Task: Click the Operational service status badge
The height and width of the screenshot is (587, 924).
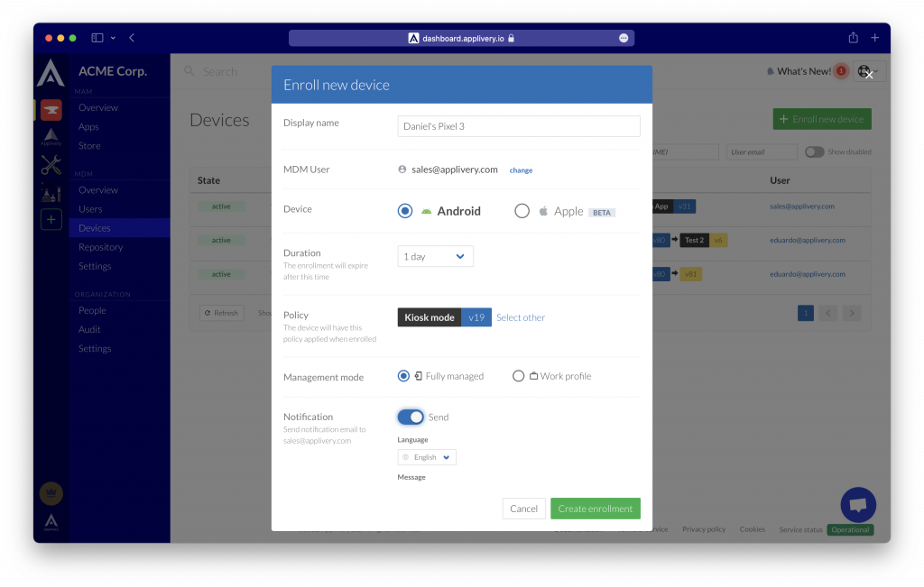Action: click(x=850, y=530)
